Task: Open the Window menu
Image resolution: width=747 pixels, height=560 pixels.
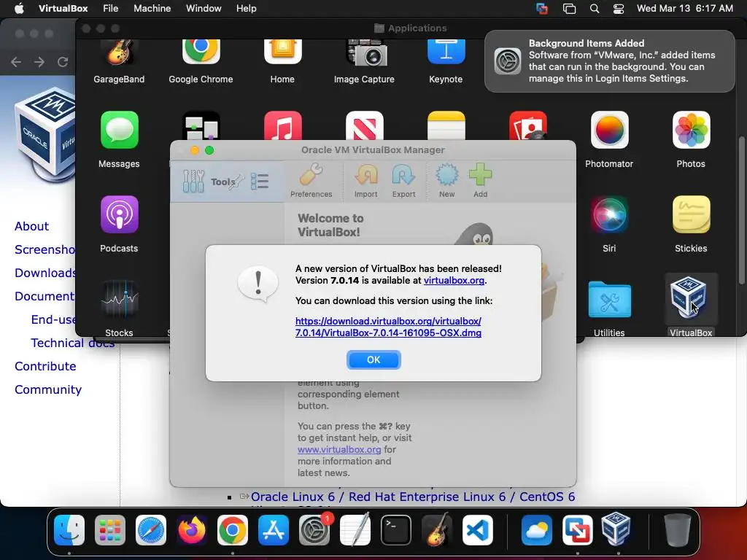Action: (x=204, y=9)
